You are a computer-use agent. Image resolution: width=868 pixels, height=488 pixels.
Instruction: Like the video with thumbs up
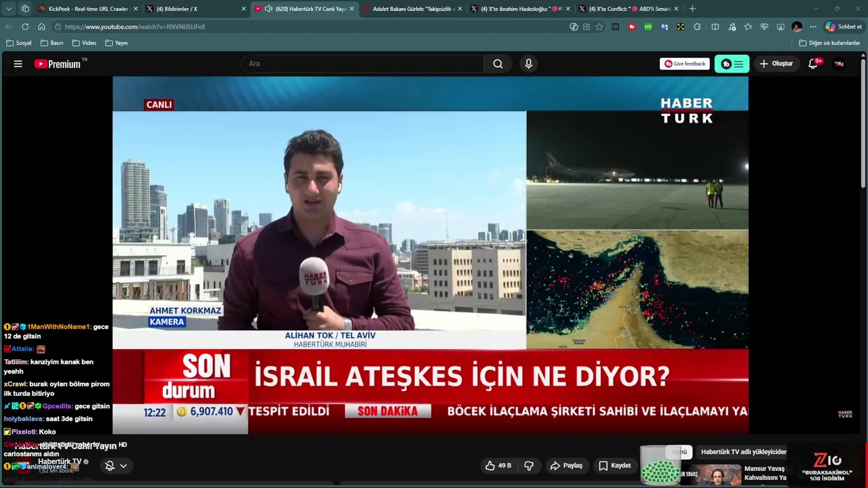point(498,466)
